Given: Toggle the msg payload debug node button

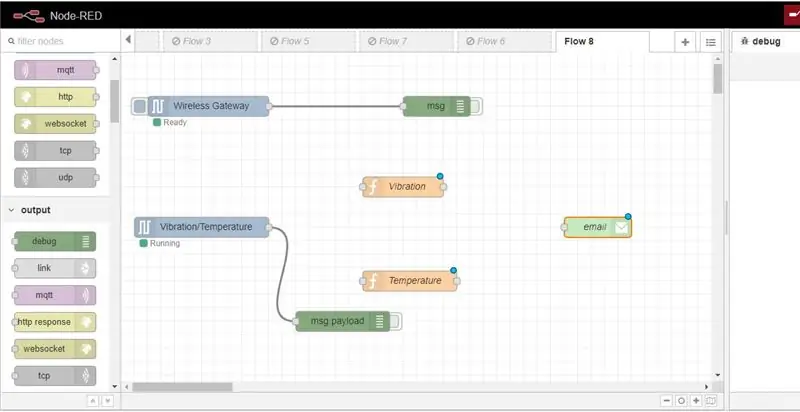Looking at the screenshot, I should pos(395,321).
